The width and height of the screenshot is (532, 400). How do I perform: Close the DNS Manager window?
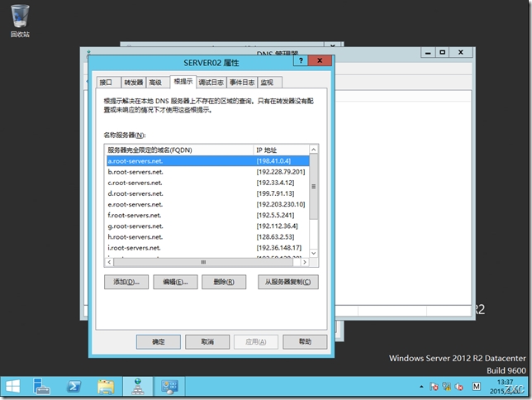(x=460, y=52)
